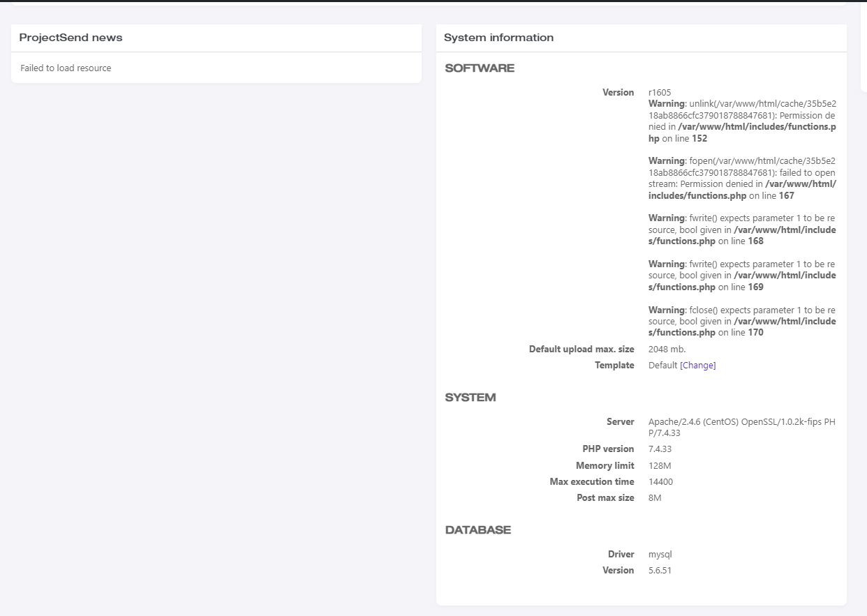This screenshot has width=867, height=616.
Task: Click the Failed to load resource message
Action: 65,68
